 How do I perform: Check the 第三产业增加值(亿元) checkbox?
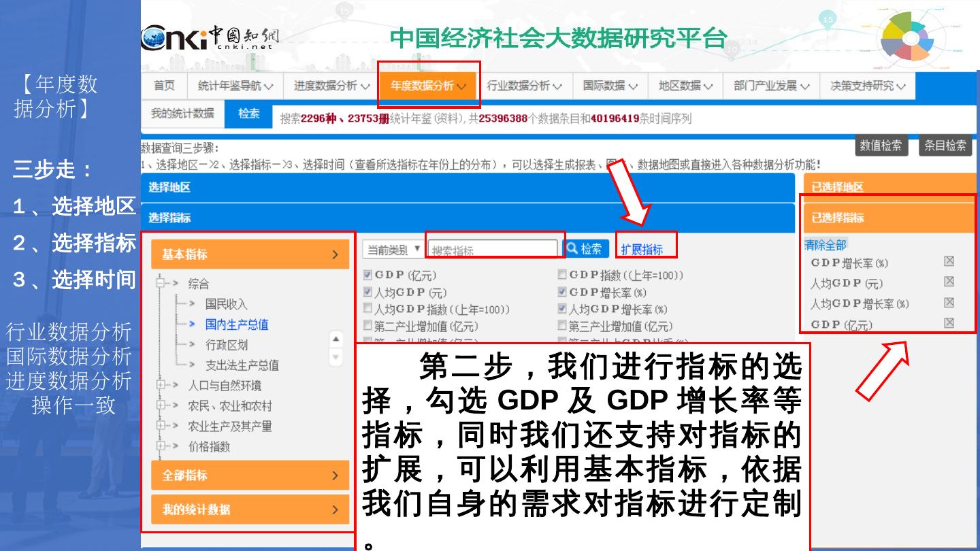pyautogui.click(x=562, y=326)
